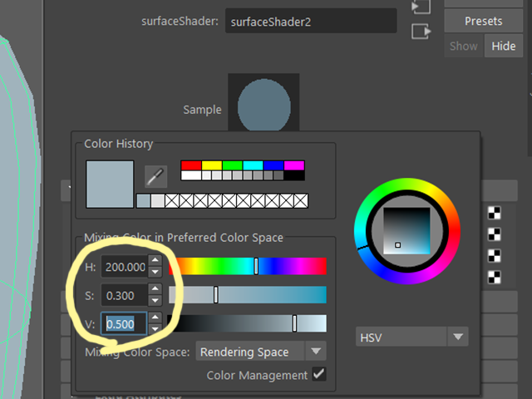Screen dimensions: 532x399
Task: Click the saturation-value square in color wheel
Action: 406,231
